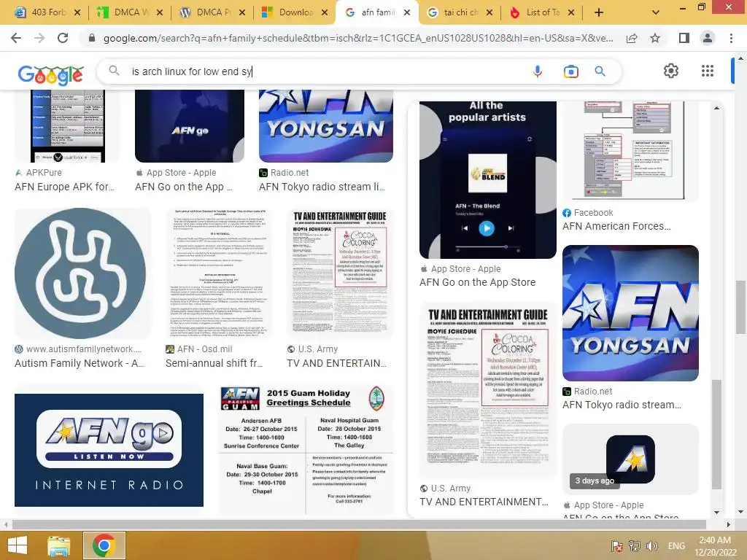Open the Chrome profile avatar menu
This screenshot has width=747, height=560.
(x=708, y=38)
